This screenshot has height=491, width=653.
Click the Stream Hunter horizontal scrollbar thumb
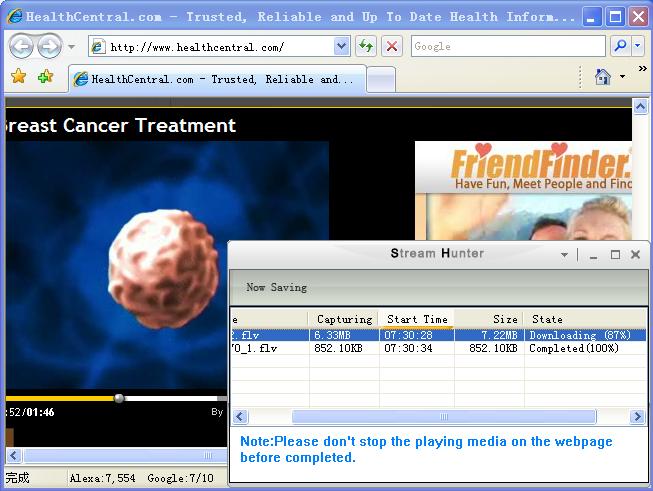point(444,416)
